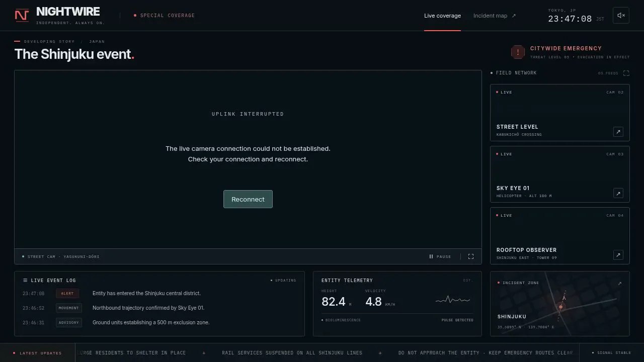
Task: Click the Japan breadcrumb label
Action: click(x=97, y=41)
